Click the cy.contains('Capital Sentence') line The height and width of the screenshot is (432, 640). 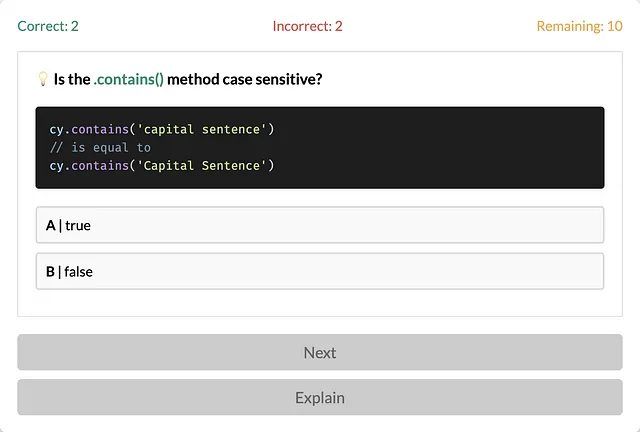162,166
